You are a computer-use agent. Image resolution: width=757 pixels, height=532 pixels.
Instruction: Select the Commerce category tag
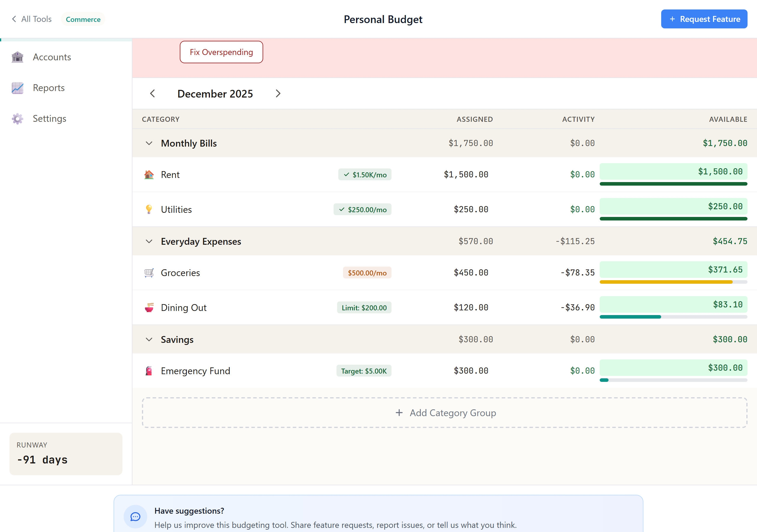coord(83,19)
